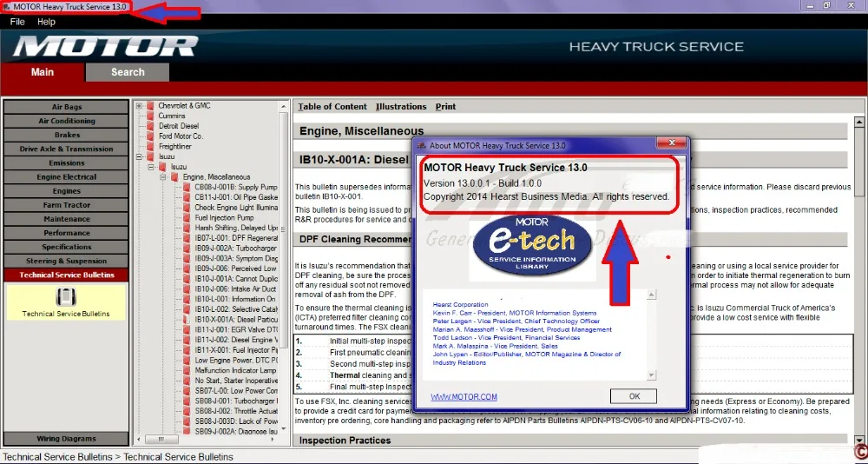Switch to the Search tab

128,72
